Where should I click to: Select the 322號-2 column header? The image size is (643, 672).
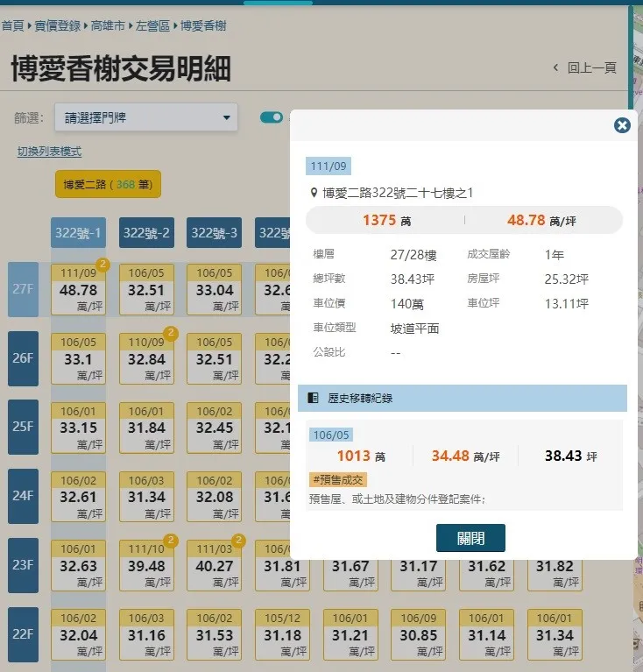(x=146, y=233)
